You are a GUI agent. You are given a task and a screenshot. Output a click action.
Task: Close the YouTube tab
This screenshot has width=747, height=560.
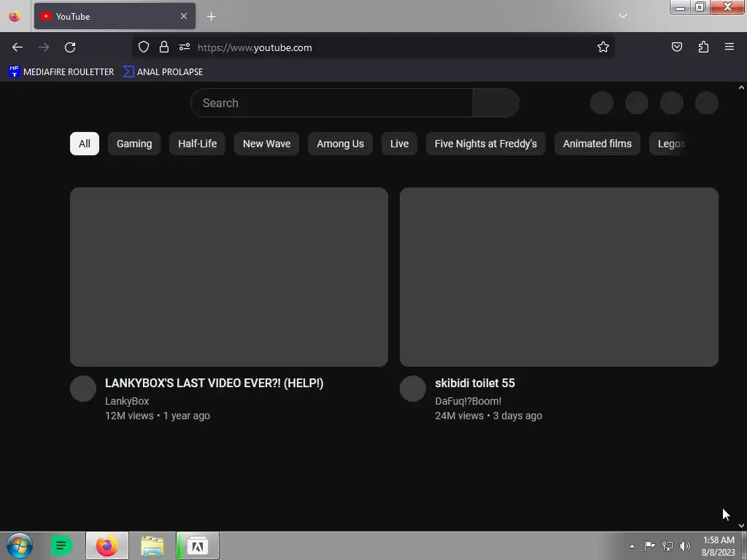[x=184, y=16]
